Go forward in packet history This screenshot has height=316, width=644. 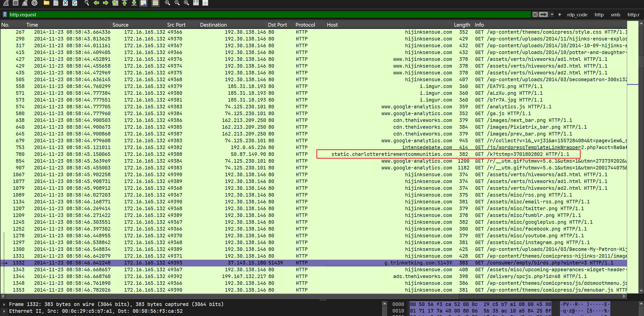point(106,3)
